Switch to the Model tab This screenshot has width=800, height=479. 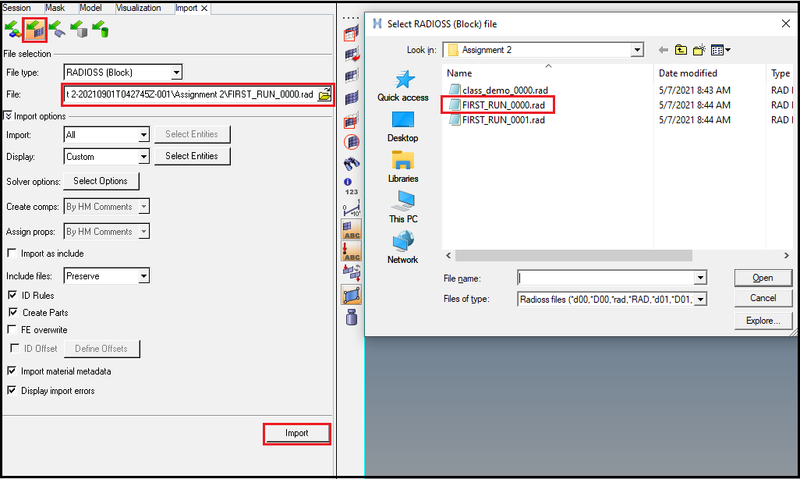[x=90, y=8]
